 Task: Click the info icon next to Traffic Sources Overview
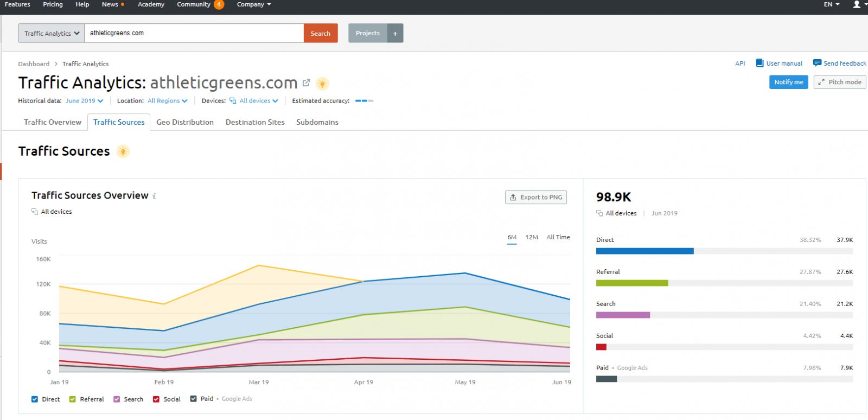154,196
